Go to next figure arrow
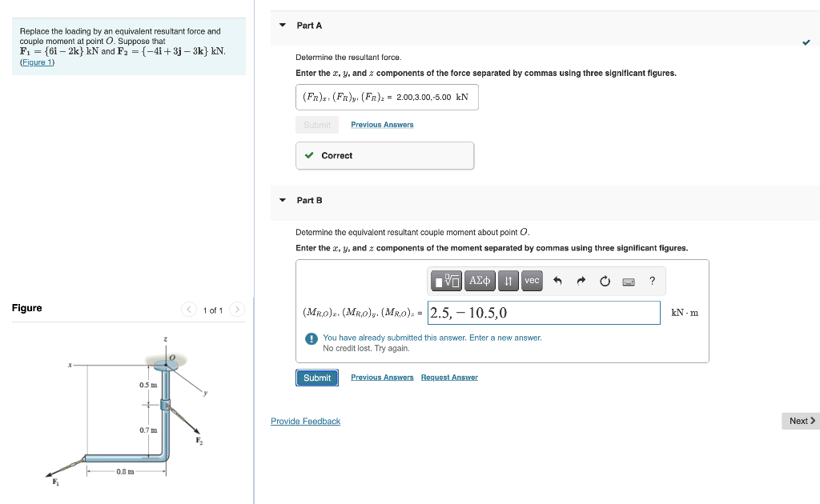The image size is (820, 504). click(237, 310)
